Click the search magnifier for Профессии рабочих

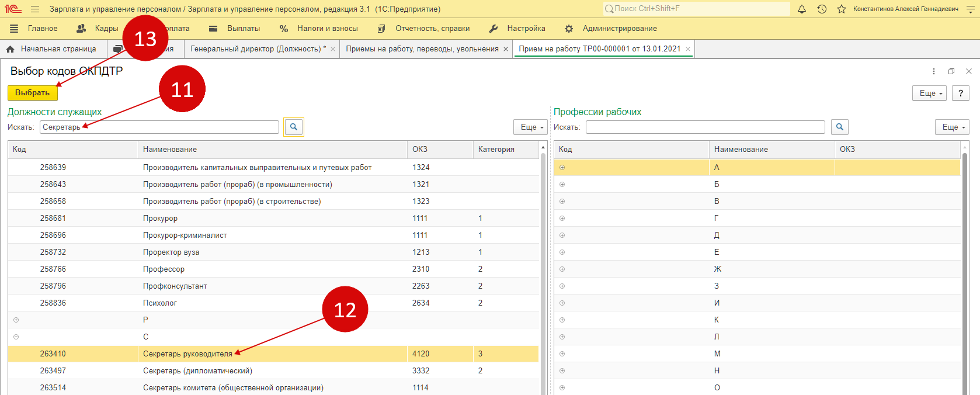tap(839, 127)
